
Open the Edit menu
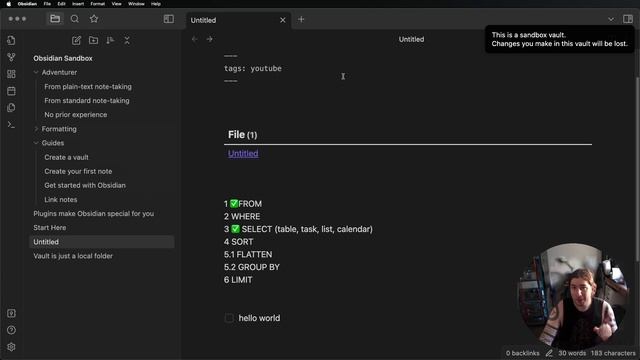(x=61, y=4)
